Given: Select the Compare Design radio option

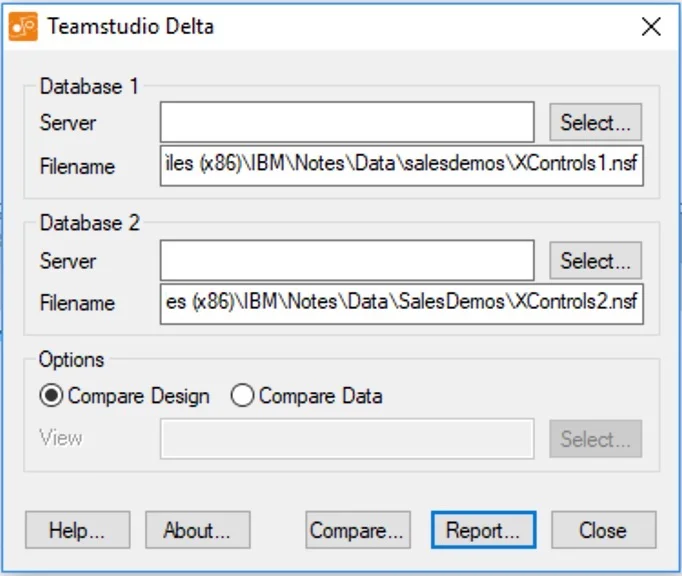Looking at the screenshot, I should pos(124,396).
